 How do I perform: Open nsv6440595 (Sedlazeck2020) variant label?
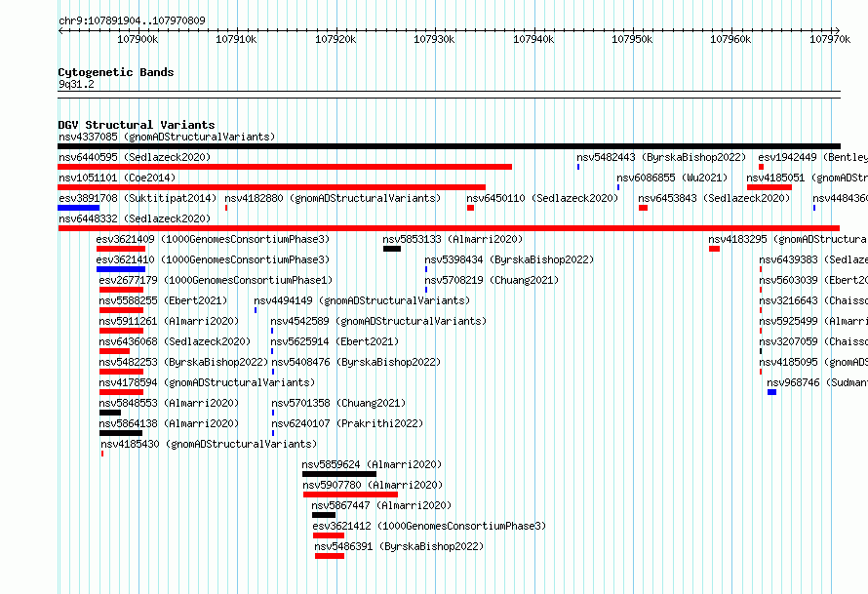[x=135, y=157]
